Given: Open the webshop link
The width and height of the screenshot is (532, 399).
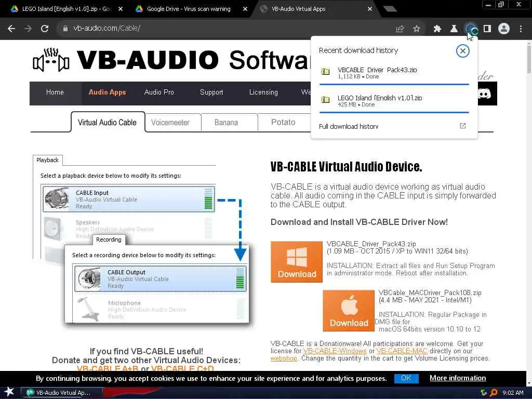Looking at the screenshot, I should click(x=284, y=358).
